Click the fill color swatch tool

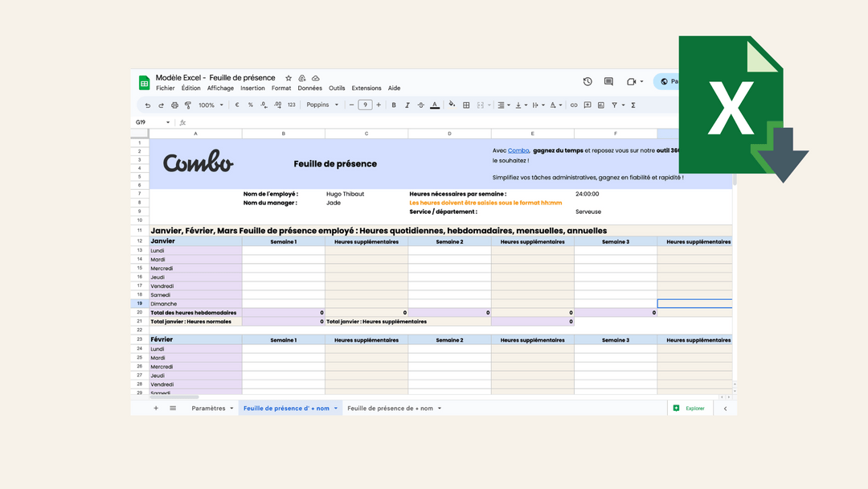coord(451,105)
